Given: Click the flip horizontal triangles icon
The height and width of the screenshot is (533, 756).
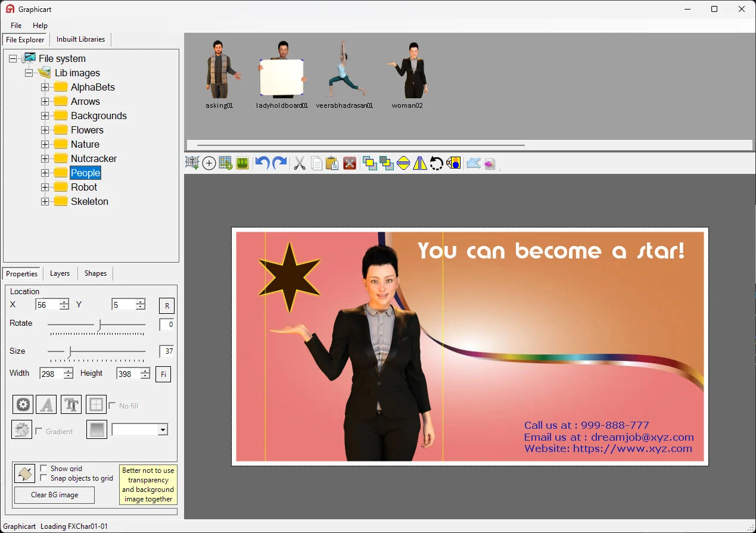Looking at the screenshot, I should click(420, 163).
